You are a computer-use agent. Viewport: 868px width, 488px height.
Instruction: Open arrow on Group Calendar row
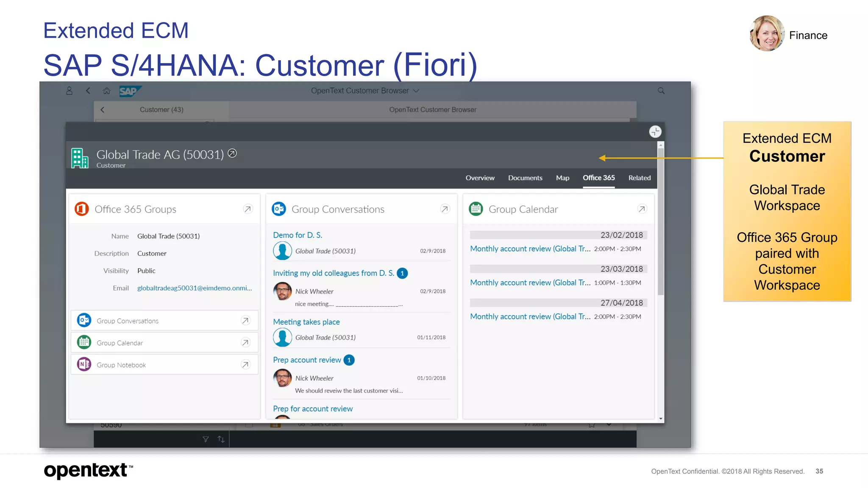pyautogui.click(x=245, y=343)
